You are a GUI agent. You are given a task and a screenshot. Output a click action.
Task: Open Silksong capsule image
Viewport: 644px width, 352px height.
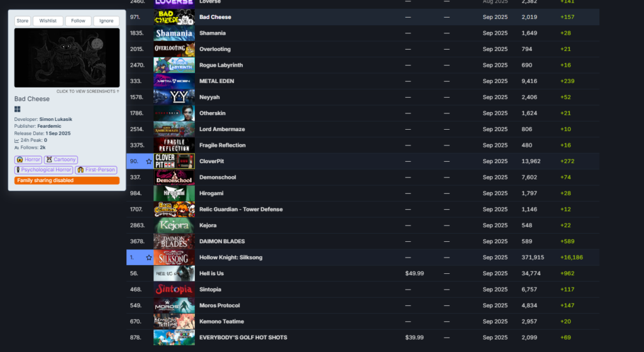[174, 258]
